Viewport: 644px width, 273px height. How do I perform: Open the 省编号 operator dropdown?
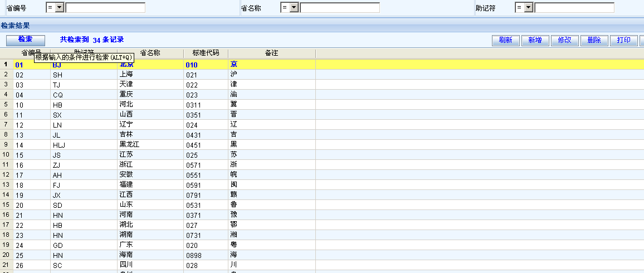coord(60,8)
